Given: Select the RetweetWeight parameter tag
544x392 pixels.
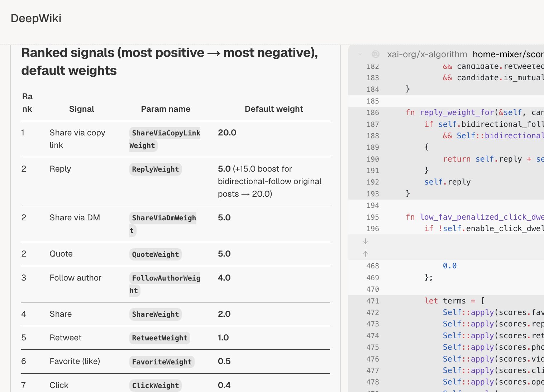Looking at the screenshot, I should pos(159,338).
